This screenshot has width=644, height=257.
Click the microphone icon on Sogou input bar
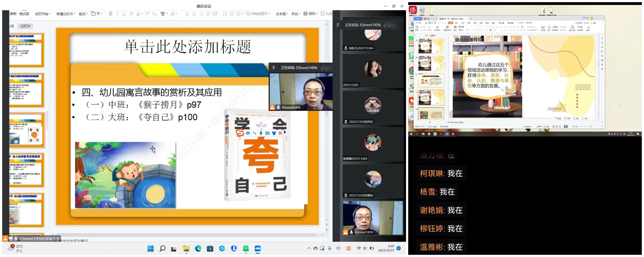pyautogui.click(x=261, y=133)
